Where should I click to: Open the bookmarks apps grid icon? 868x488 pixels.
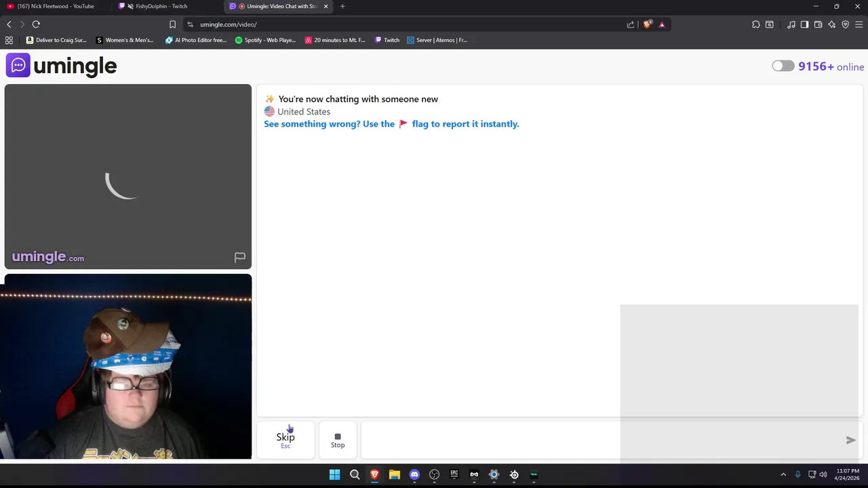[9, 40]
